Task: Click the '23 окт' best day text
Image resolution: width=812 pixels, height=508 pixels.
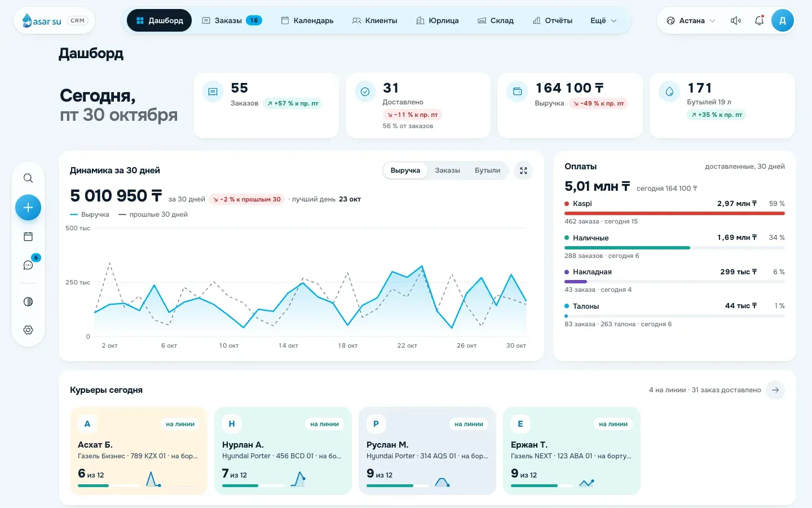Action: tap(350, 199)
